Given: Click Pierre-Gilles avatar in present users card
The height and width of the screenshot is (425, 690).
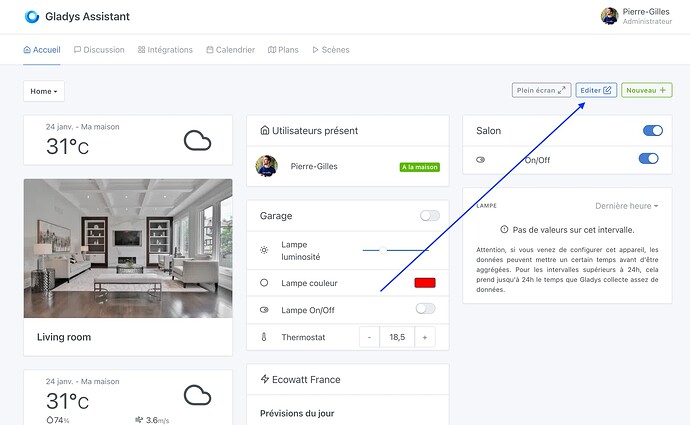Looking at the screenshot, I should [x=266, y=166].
